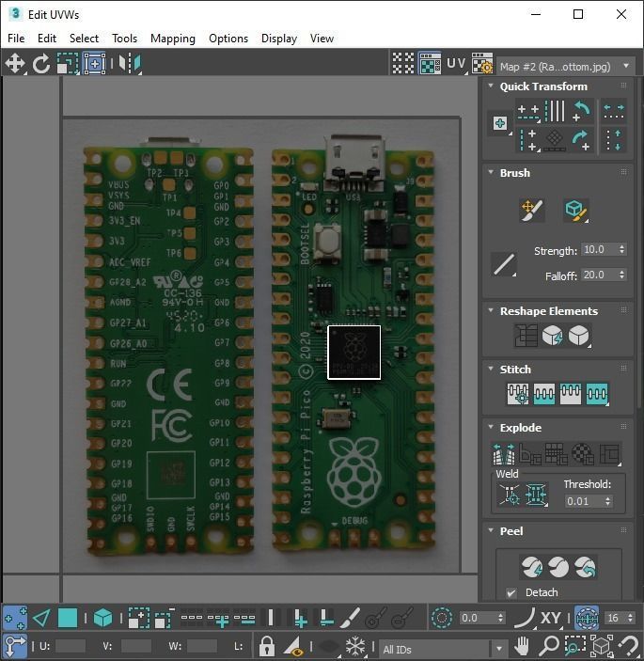The width and height of the screenshot is (644, 661).
Task: Click the UV coordinates button
Action: click(457, 64)
